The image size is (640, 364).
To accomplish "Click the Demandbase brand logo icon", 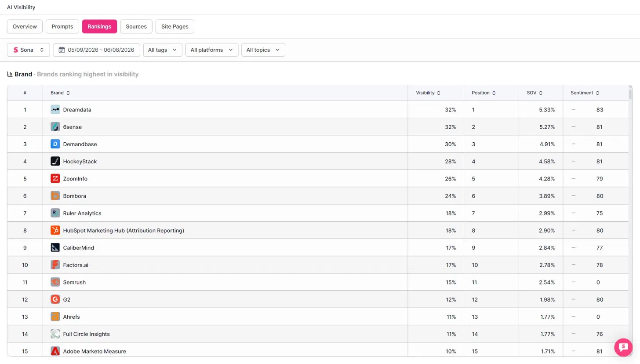I will click(x=55, y=144).
